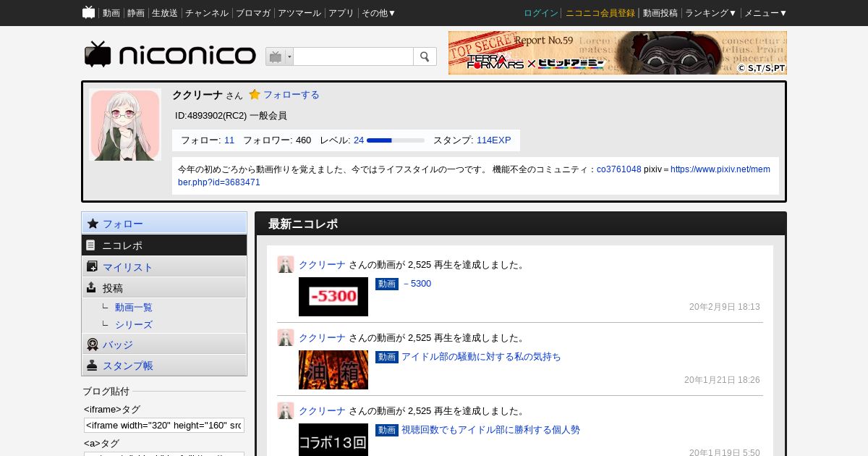Click small avatar on the －5300 feed entry
Viewport: 868px width, 456px height.
coord(286,264)
